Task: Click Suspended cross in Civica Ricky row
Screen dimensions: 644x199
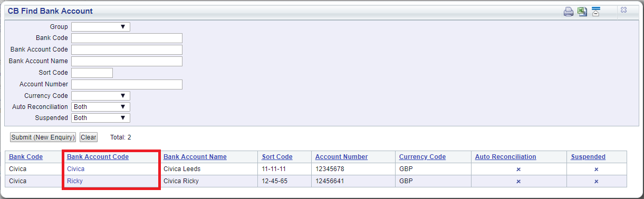Action: pos(597,182)
